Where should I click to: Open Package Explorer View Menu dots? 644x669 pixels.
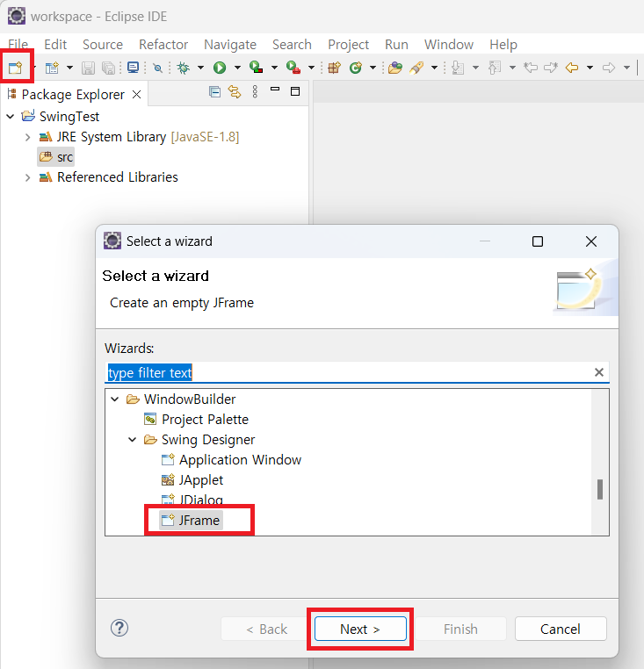255,91
